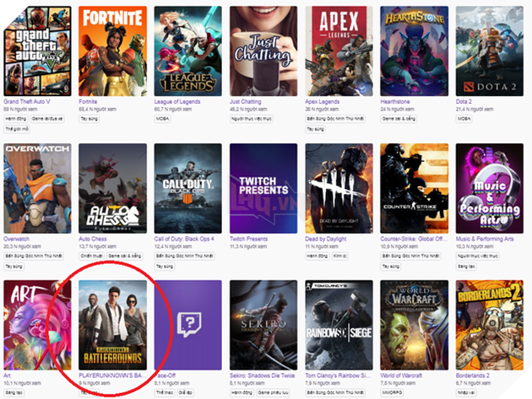Open Call of Duty Black Ops 4 artwork

[188, 188]
